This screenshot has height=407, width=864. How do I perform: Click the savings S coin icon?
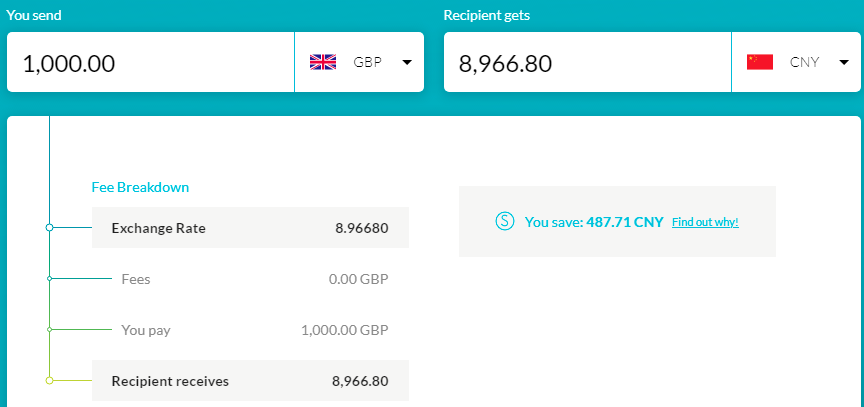505,221
